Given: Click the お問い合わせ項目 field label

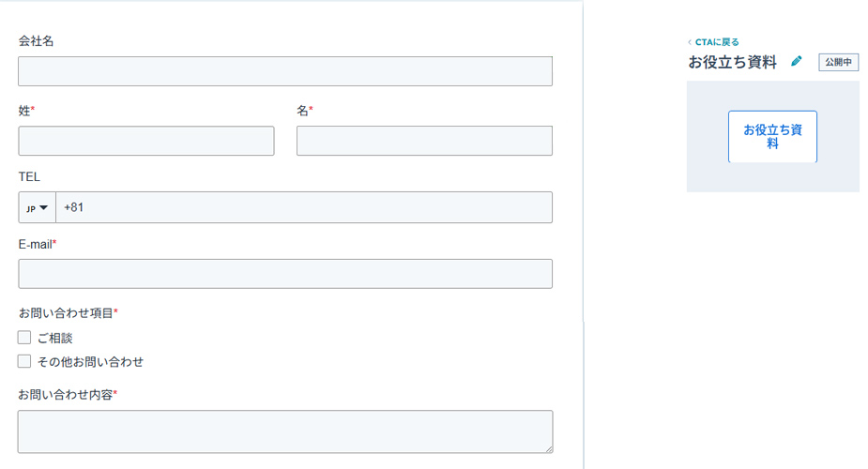Looking at the screenshot, I should [66, 312].
